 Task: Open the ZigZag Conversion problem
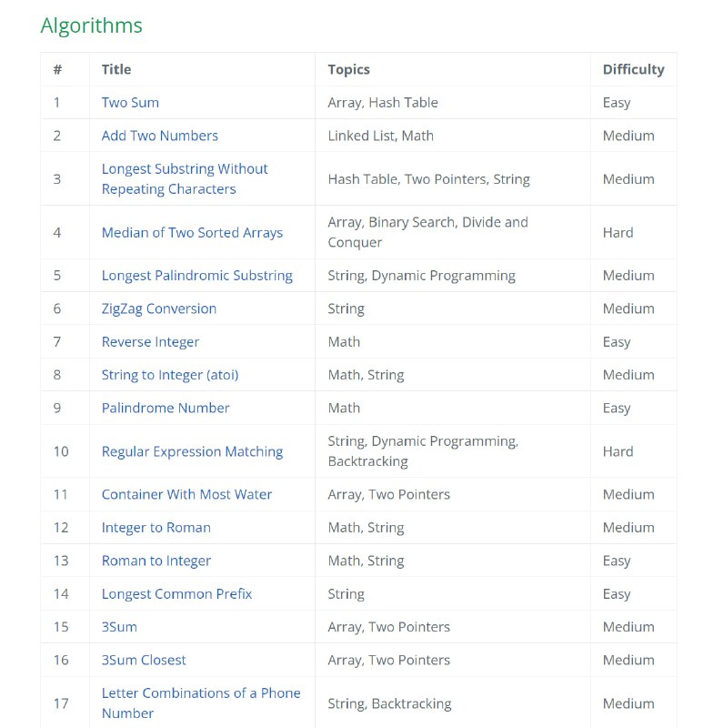[159, 308]
